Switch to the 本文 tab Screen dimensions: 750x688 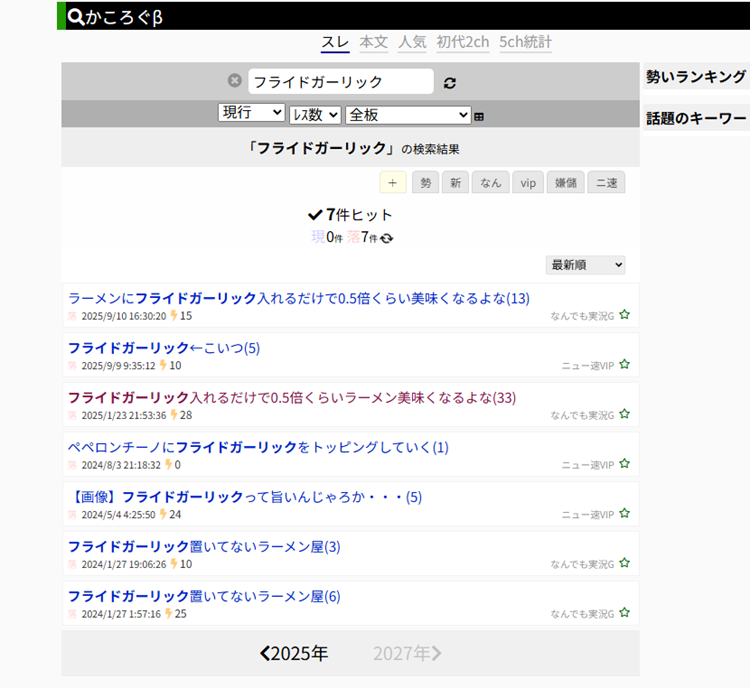(373, 42)
